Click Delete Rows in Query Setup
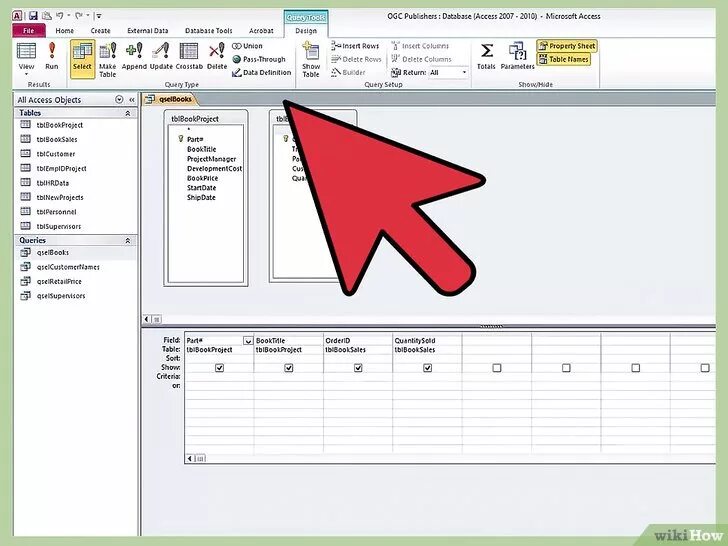728x546 pixels. 357,59
